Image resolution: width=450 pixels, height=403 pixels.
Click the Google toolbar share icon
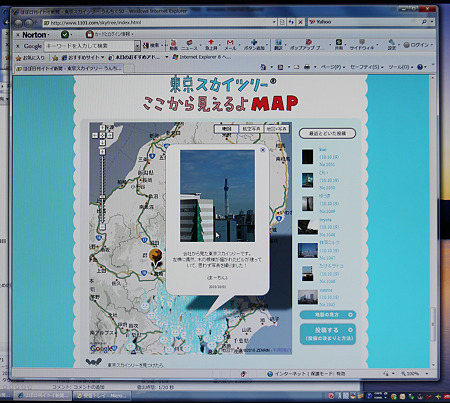339,45
